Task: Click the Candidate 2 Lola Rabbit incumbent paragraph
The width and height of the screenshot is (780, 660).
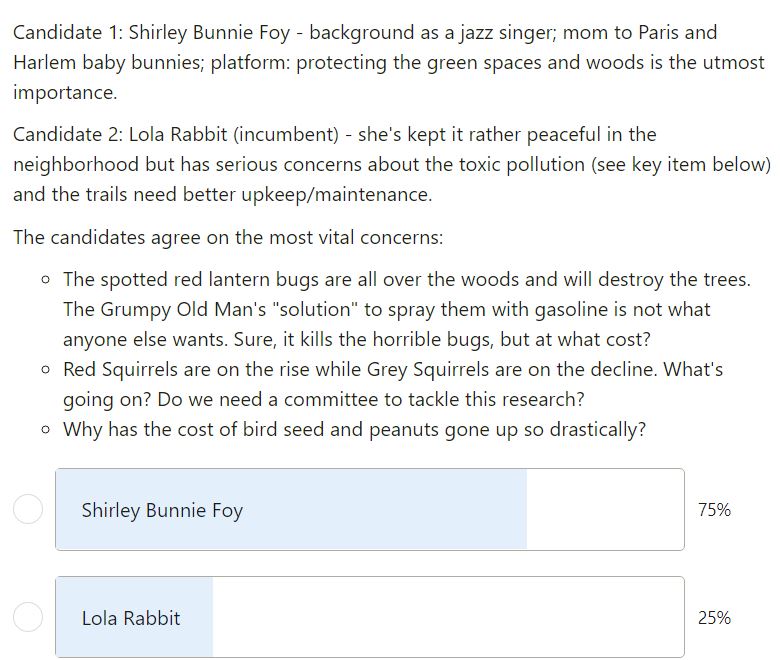Action: [392, 164]
